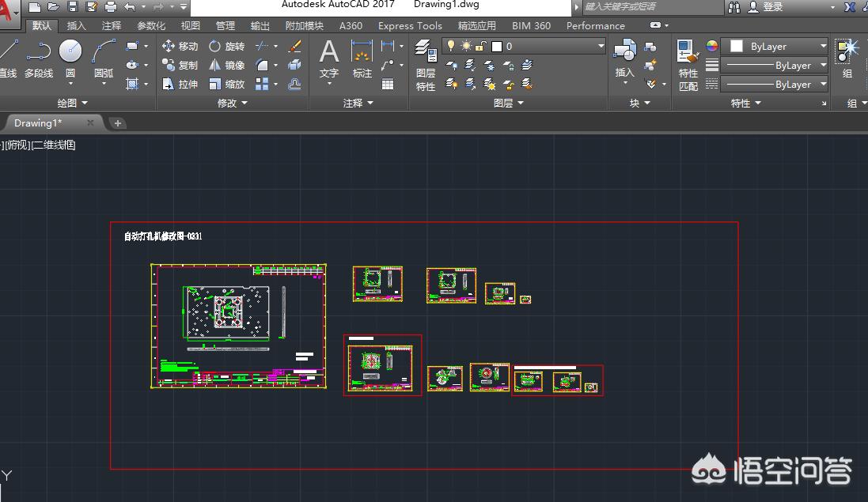Screen dimensions: 868x502
Task: Create a new drawing with the New icon
Action: 35,6
